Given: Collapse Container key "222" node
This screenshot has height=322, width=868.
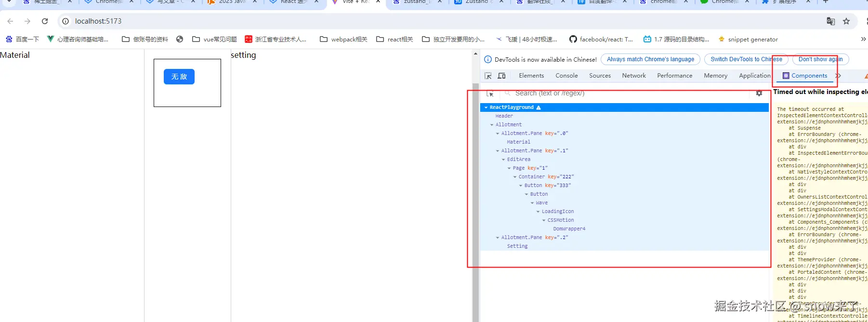Looking at the screenshot, I should [x=515, y=177].
